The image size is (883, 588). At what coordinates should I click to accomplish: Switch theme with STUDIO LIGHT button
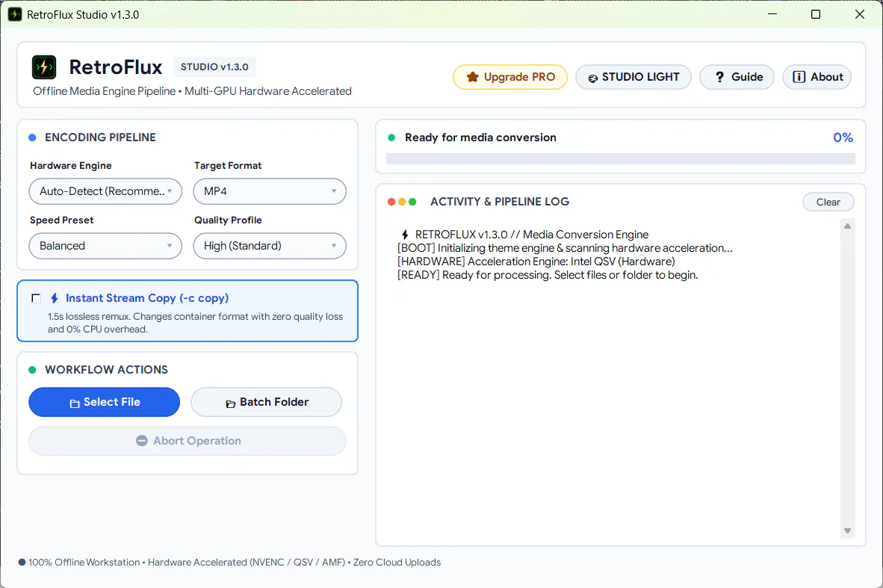click(633, 77)
